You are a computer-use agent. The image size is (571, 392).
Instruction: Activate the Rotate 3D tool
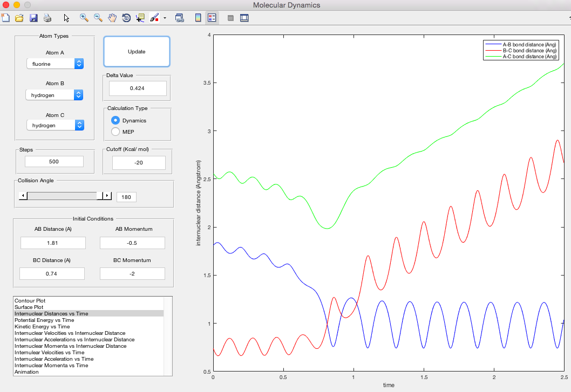click(x=126, y=18)
